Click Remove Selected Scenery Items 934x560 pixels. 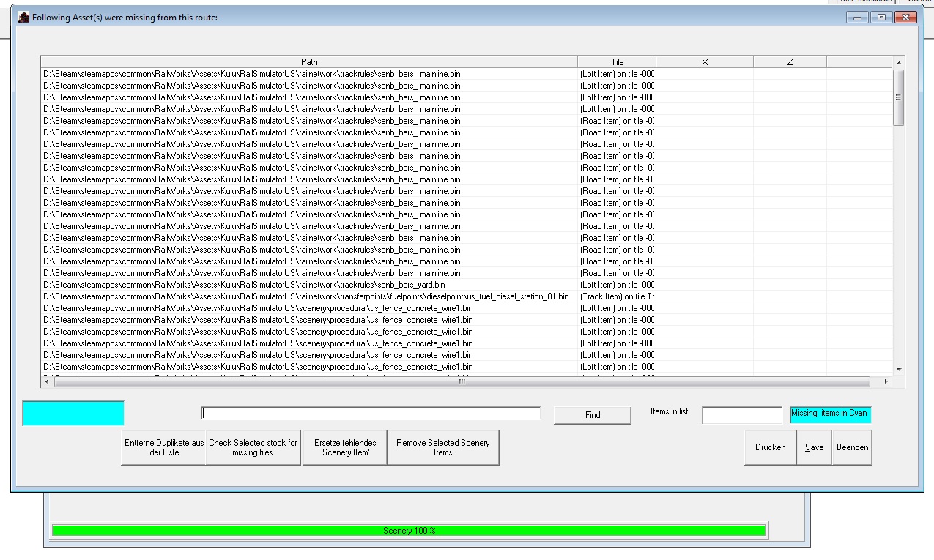tap(443, 447)
